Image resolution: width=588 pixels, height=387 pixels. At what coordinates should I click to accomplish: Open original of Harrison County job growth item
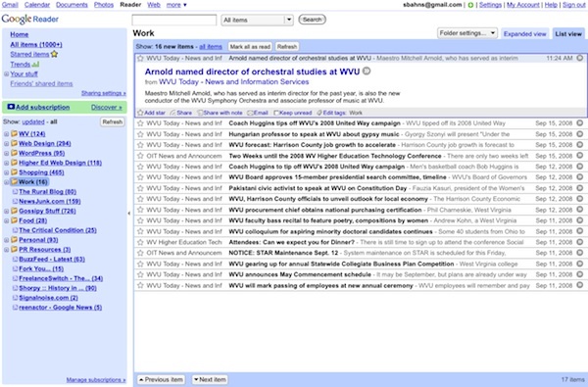click(x=580, y=144)
